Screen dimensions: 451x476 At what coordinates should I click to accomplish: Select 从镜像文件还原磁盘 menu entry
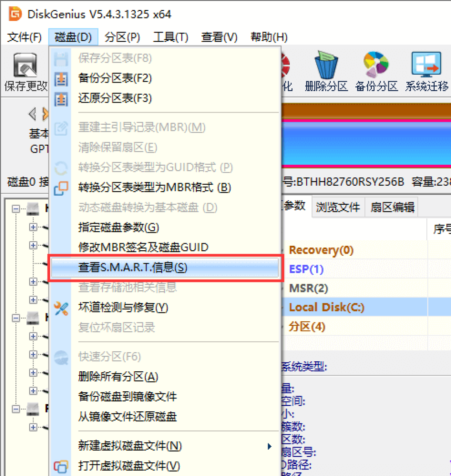(x=165, y=417)
